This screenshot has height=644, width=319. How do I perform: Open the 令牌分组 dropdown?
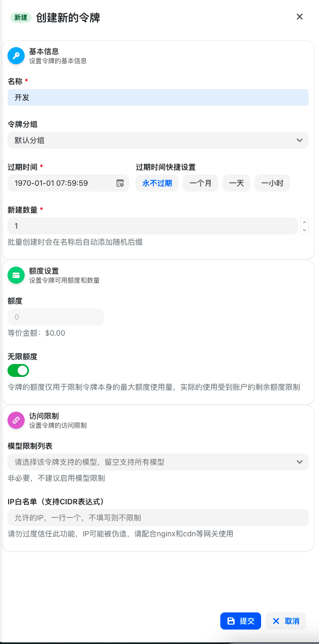158,140
